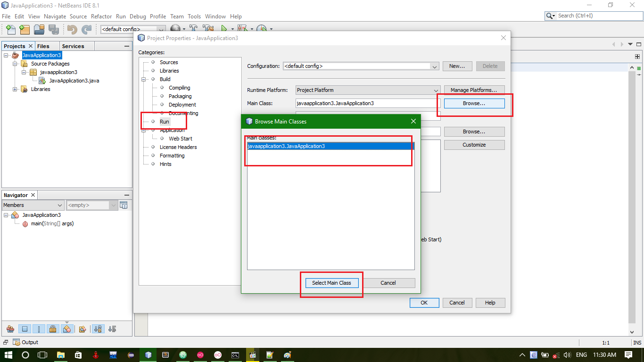Click the Clean and Build icon
The image size is (644, 362).
208,29
